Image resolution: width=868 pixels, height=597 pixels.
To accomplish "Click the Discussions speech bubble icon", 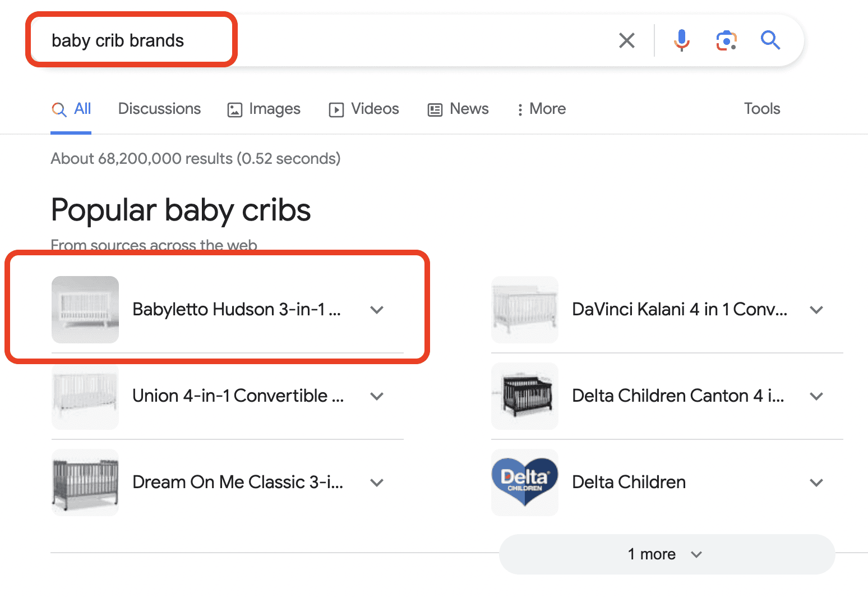I will click(x=159, y=108).
